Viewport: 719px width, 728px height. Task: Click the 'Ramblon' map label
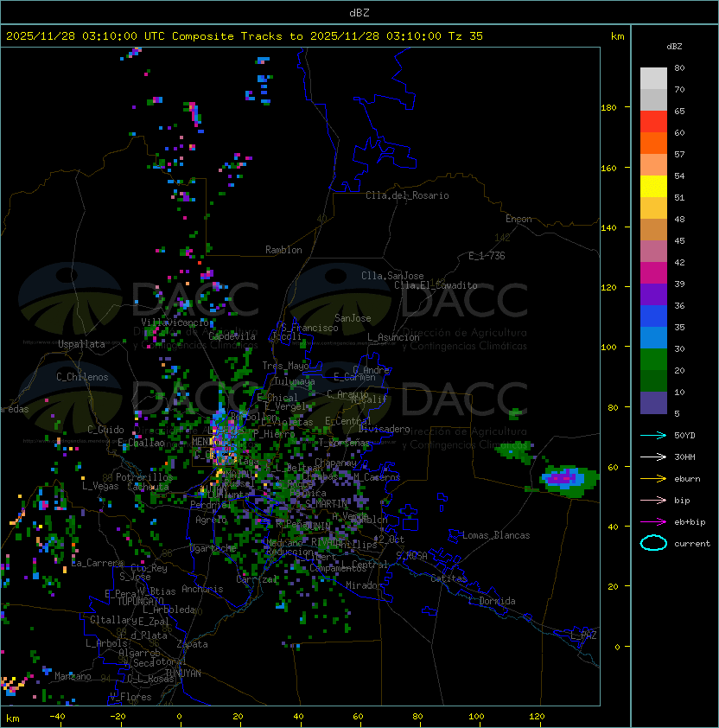283,250
